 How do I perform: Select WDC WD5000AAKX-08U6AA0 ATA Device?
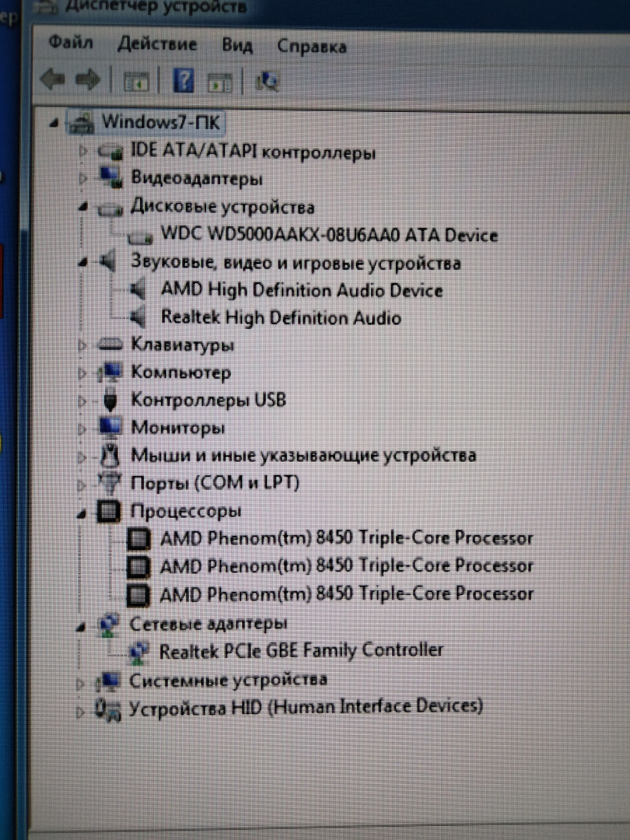pyautogui.click(x=329, y=234)
